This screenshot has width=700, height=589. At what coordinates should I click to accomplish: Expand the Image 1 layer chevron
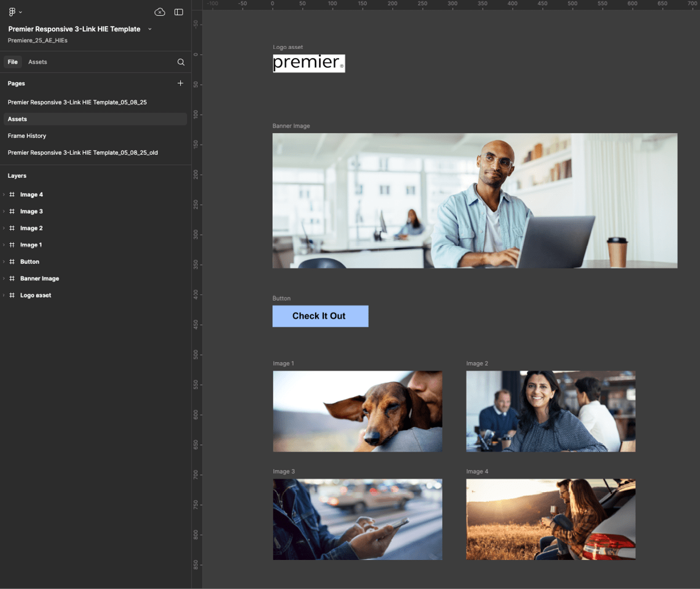point(4,245)
